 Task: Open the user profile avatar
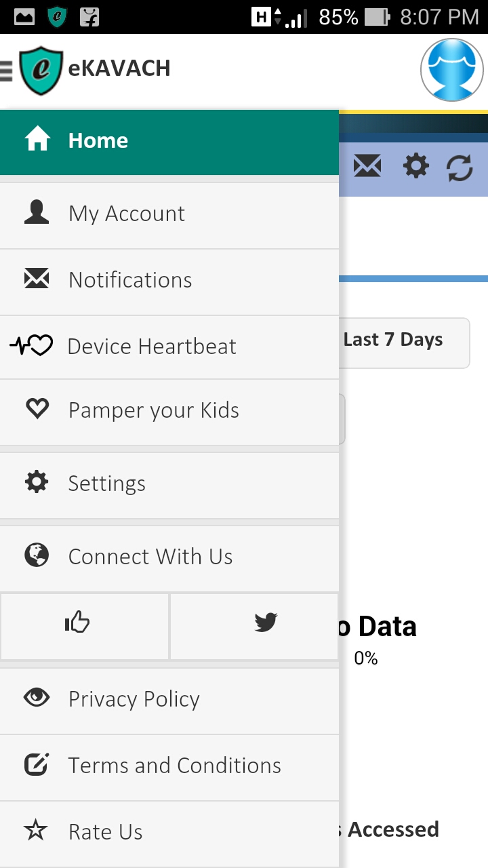452,70
